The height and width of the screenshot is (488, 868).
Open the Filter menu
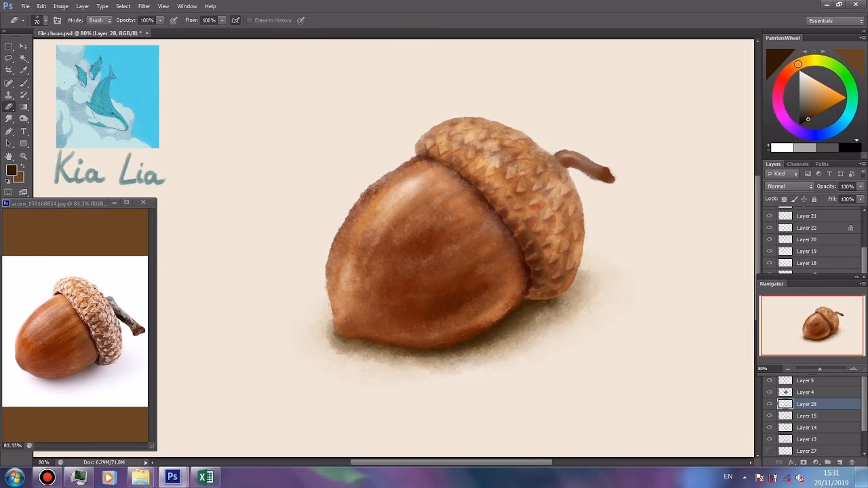point(144,6)
